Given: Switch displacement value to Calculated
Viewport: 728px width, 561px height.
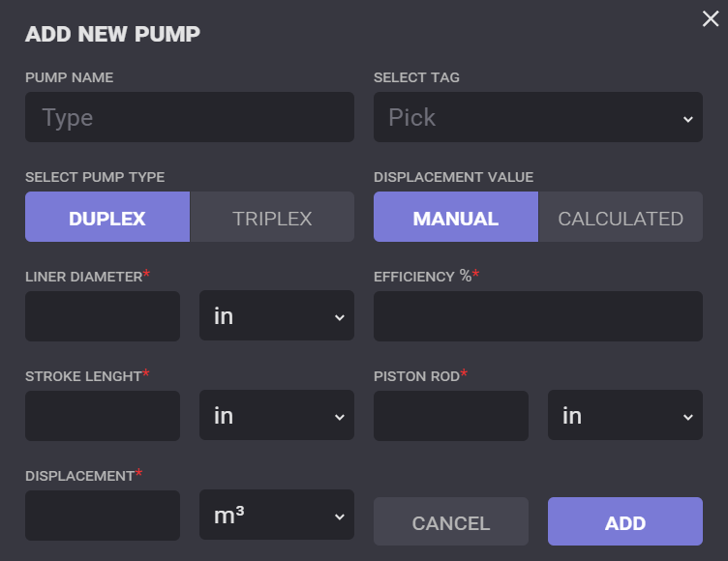Looking at the screenshot, I should click(621, 218).
